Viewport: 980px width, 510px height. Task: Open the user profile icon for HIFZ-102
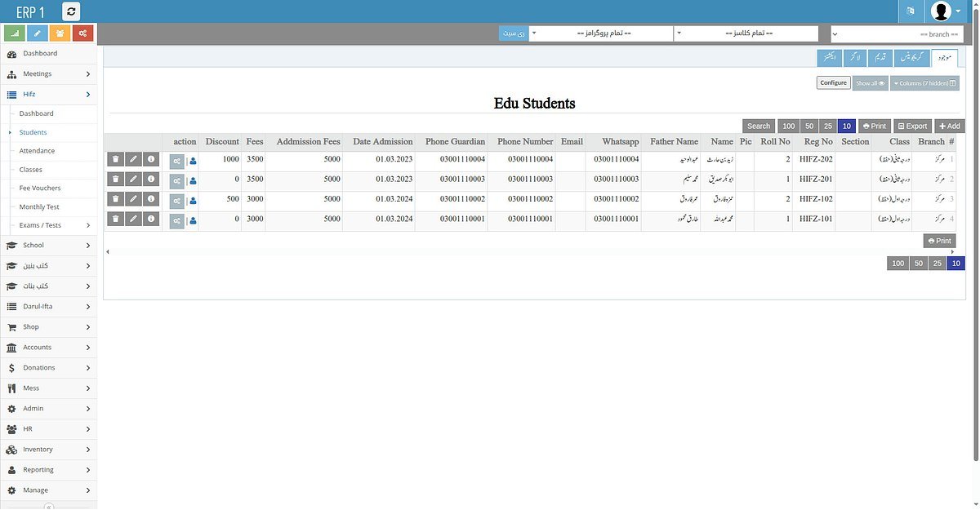(193, 201)
